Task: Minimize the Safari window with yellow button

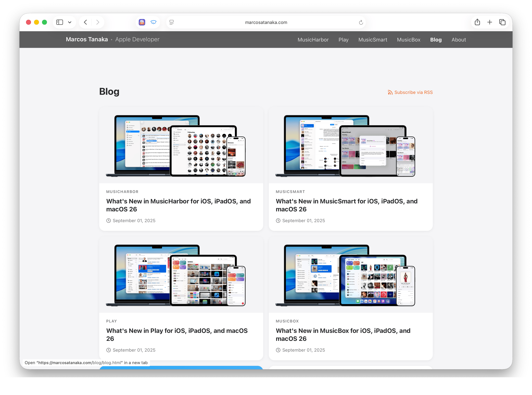Action: point(36,22)
